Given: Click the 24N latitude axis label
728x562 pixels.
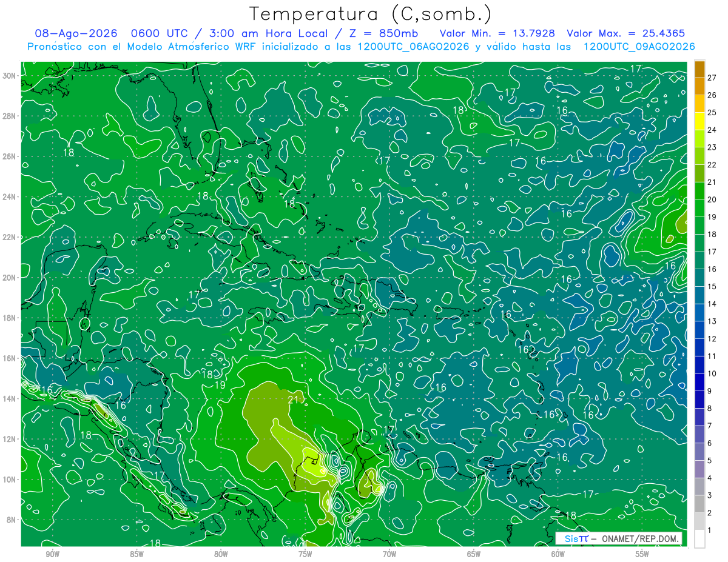Looking at the screenshot, I should [x=10, y=196].
